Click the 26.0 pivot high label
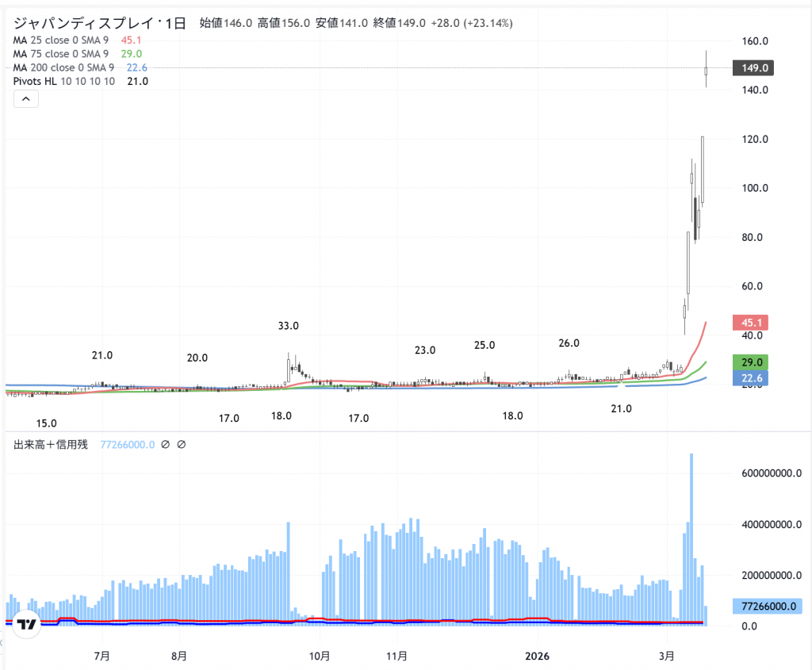812x670 pixels. coord(569,343)
